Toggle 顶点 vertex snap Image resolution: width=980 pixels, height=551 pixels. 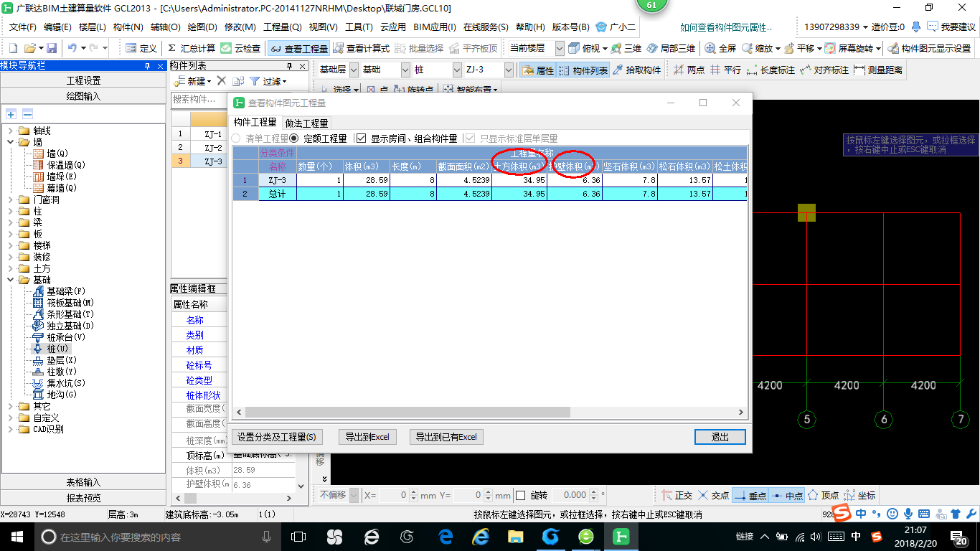[x=824, y=495]
